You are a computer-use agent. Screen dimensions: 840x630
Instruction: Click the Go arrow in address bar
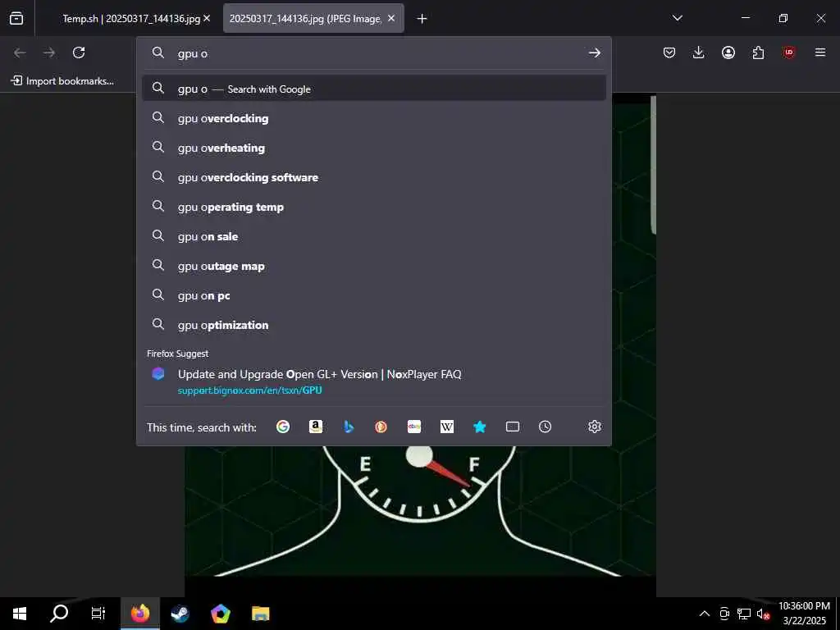(594, 52)
